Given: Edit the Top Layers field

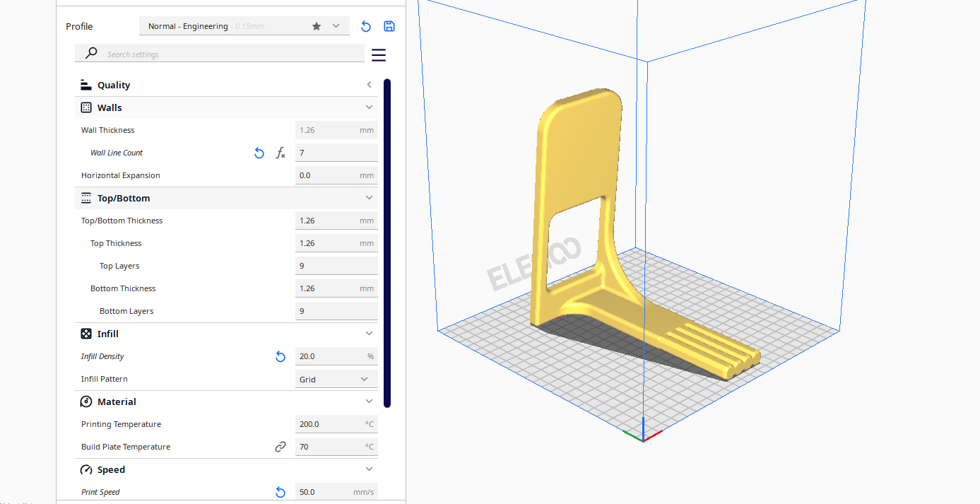Looking at the screenshot, I should 336,266.
